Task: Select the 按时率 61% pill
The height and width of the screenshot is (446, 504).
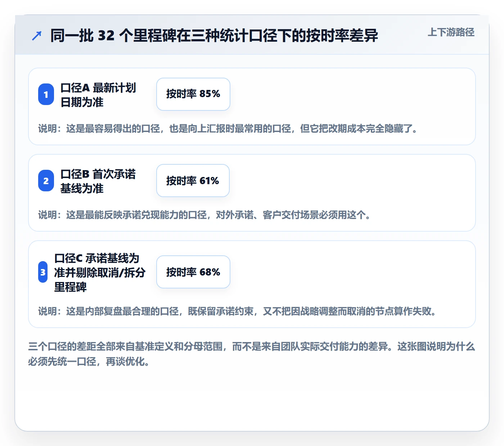Action: pos(193,181)
